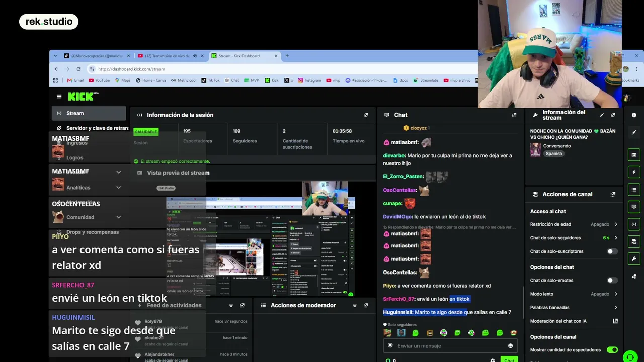Click the first emote in chat quick-emote row
The width and height of the screenshot is (644, 362).
click(387, 333)
